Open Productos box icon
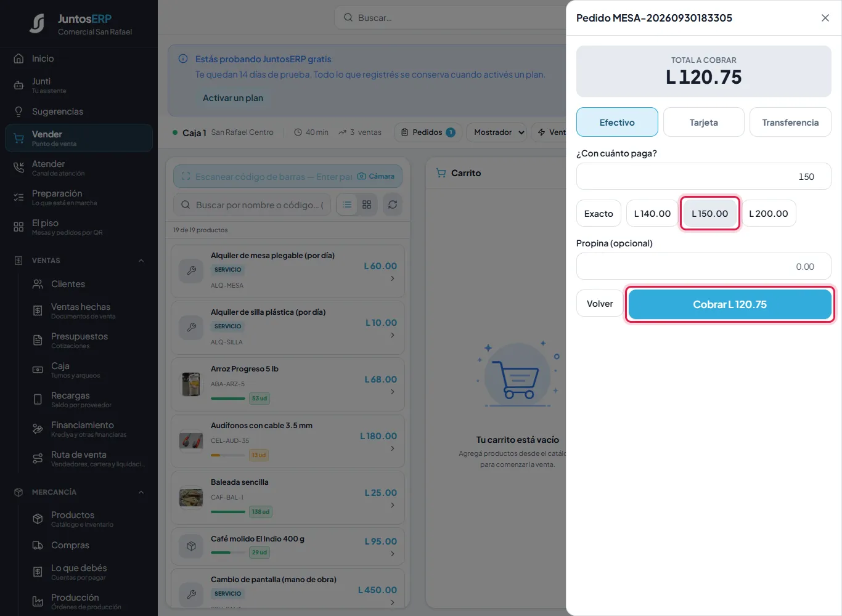This screenshot has width=842, height=616. click(38, 519)
